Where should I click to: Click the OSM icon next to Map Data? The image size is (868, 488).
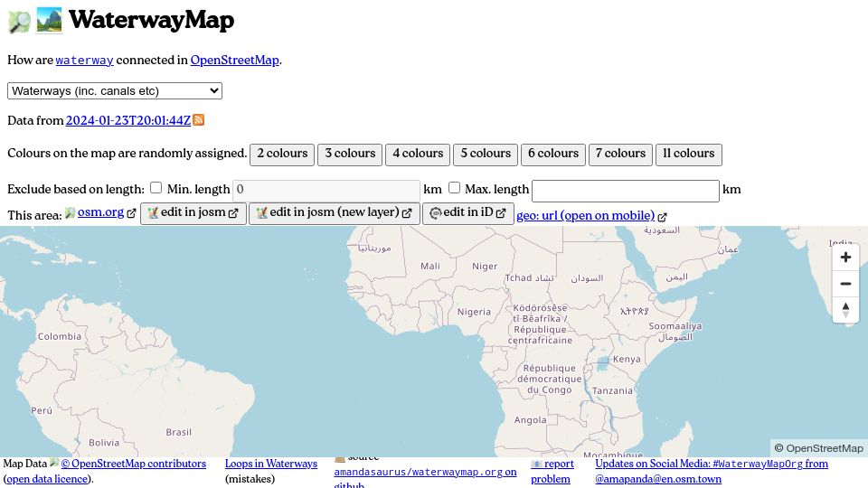coord(53,463)
